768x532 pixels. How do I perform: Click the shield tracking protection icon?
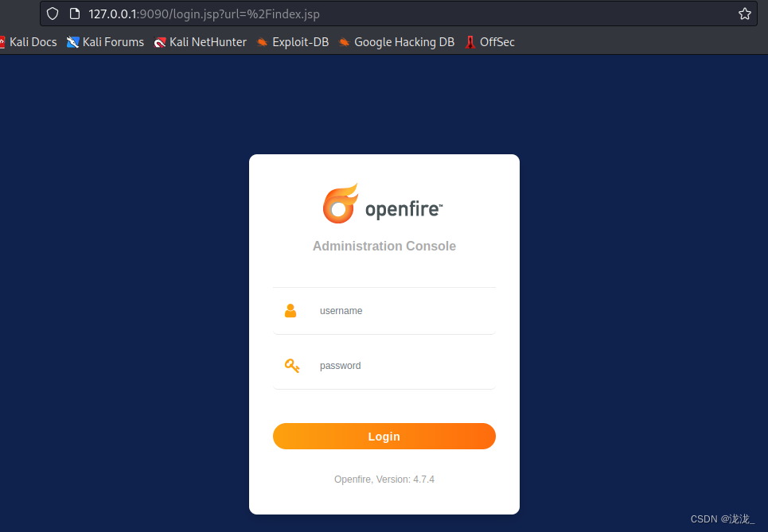click(x=53, y=14)
